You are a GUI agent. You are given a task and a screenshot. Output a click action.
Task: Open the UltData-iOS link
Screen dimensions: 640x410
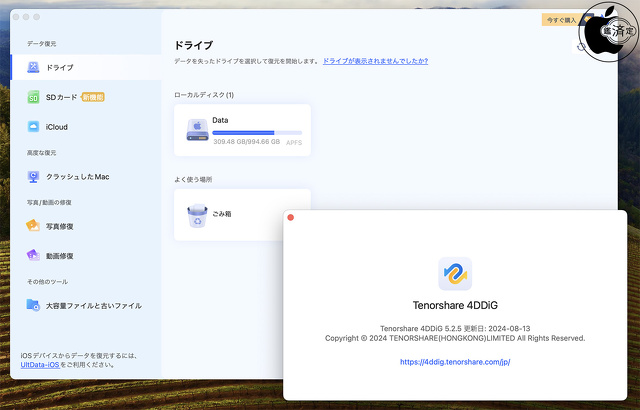[x=40, y=365]
